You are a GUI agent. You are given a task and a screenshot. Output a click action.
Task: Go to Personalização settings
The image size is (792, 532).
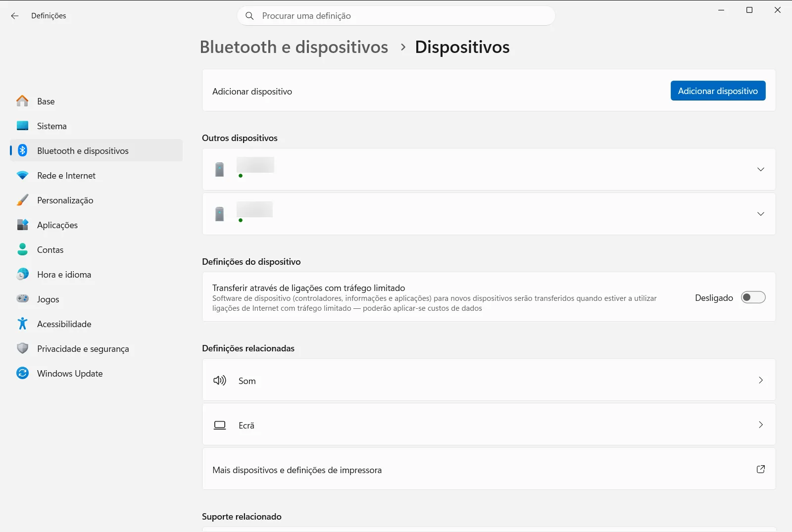96,200
